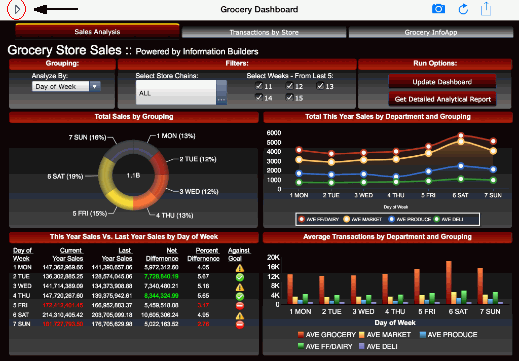Click Get Detailed Analytical Report button

[442, 99]
